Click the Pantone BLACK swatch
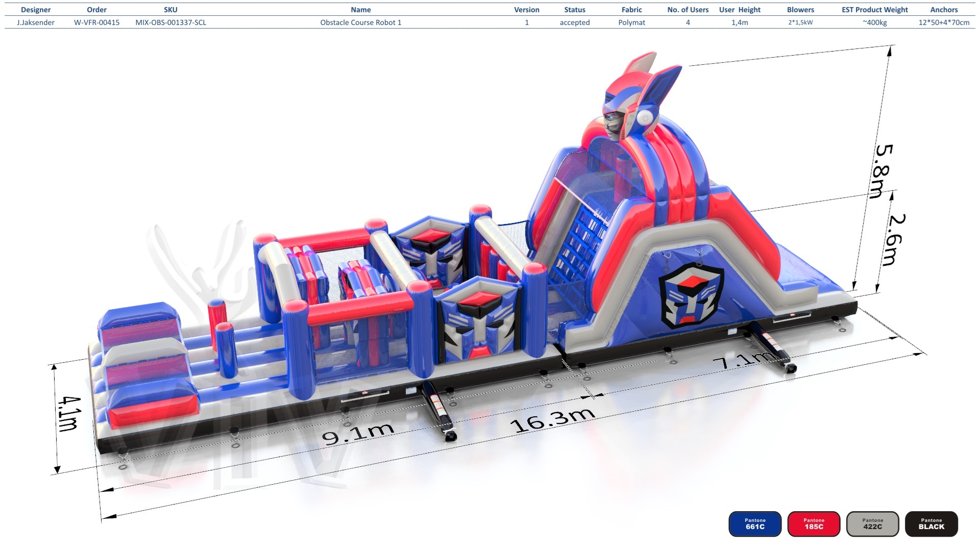Image resolution: width=980 pixels, height=551 pixels. pyautogui.click(x=931, y=524)
